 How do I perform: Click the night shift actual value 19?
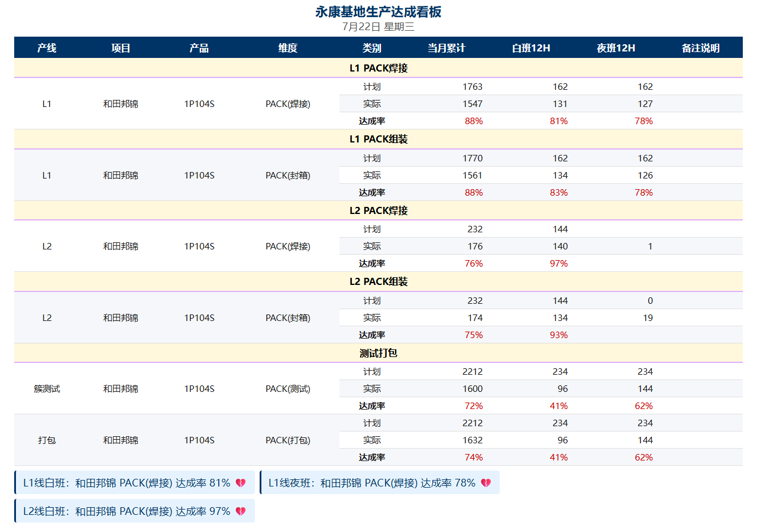648,318
